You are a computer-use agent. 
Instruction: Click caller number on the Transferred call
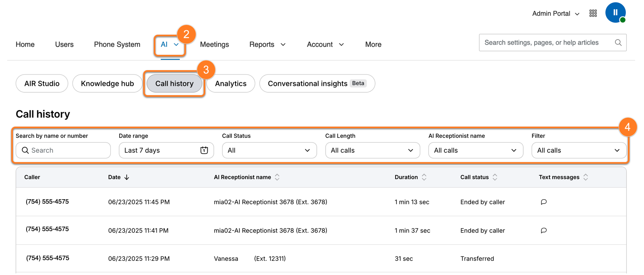47,258
